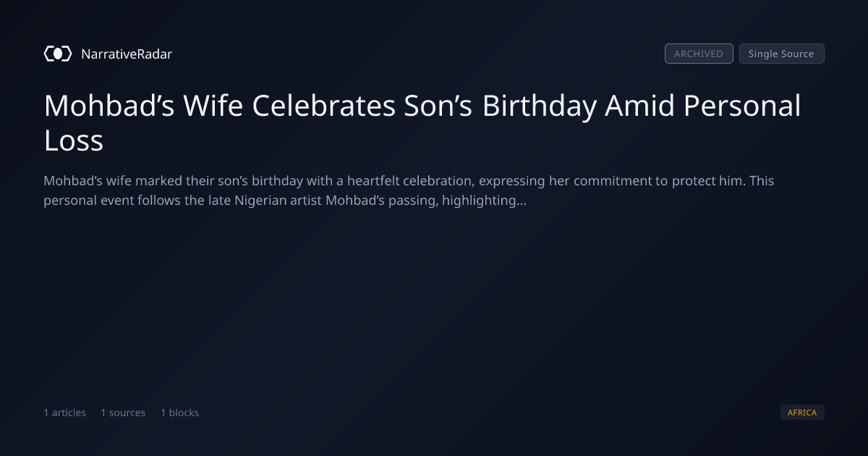Click the word Loss in headline
This screenshot has height=456, width=868.
click(74, 140)
